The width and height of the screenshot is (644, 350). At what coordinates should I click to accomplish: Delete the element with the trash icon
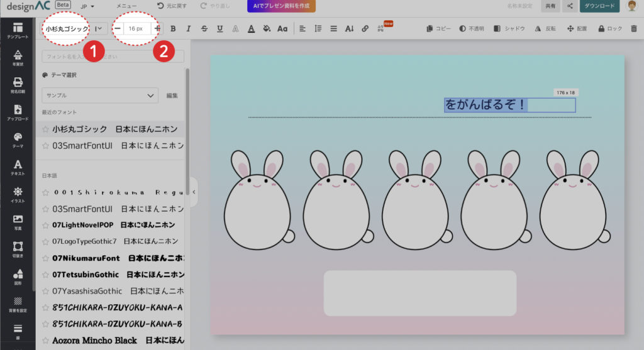(633, 29)
